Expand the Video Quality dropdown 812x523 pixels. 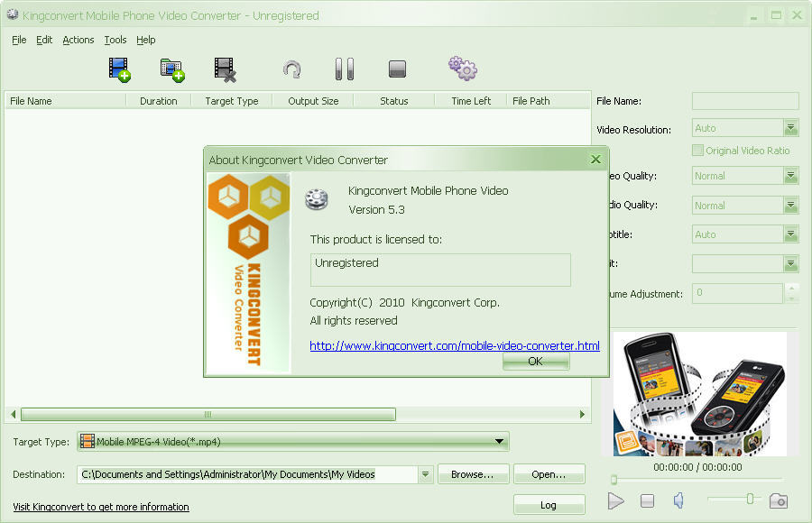tap(790, 176)
